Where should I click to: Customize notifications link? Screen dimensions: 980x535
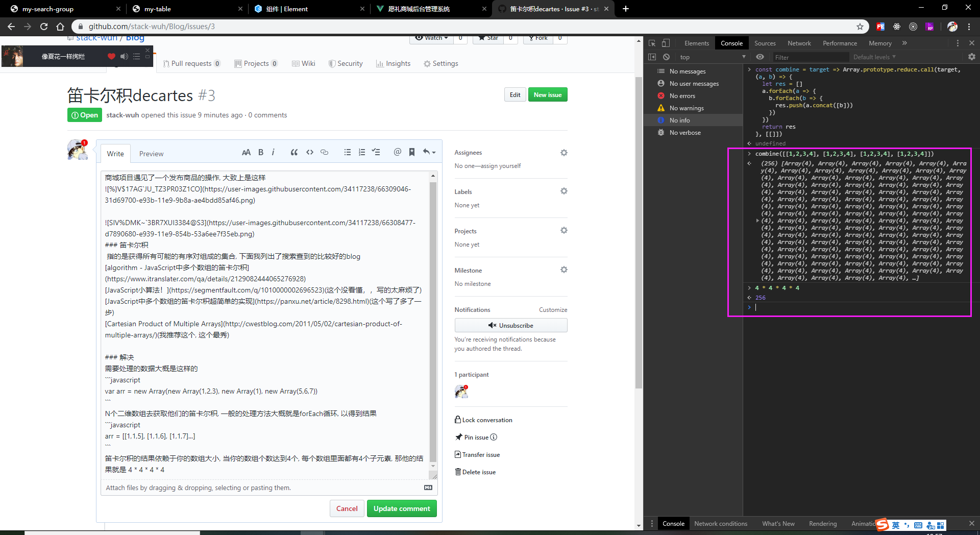553,310
